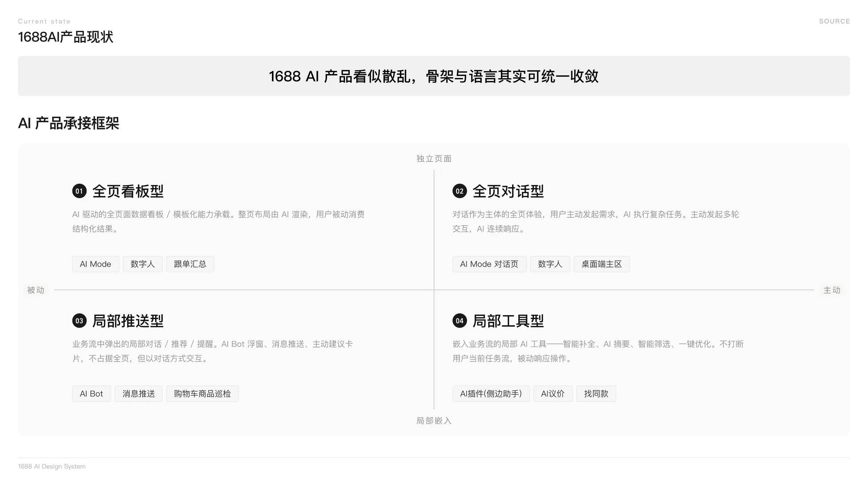Viewport: 868px width, 488px height.
Task: Click the 局部推送型 heading
Action: pyautogui.click(x=128, y=321)
